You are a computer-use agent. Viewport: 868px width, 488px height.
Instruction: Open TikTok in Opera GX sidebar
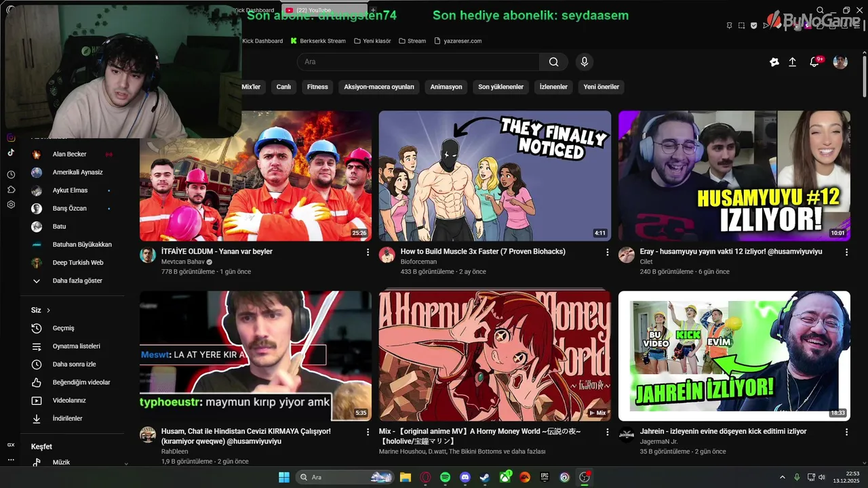[11, 152]
